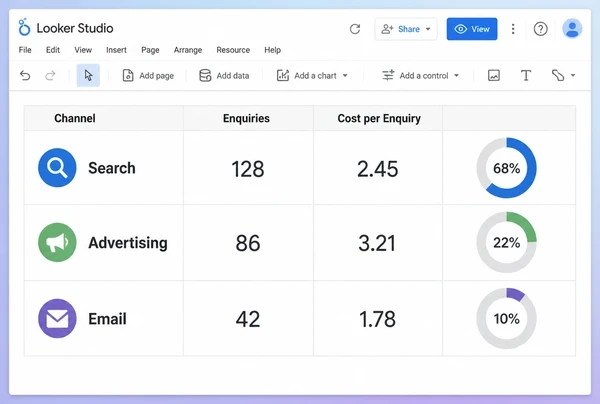Click the green Advertising megaphone icon
Viewport: 600px width, 404px height.
pyautogui.click(x=57, y=243)
